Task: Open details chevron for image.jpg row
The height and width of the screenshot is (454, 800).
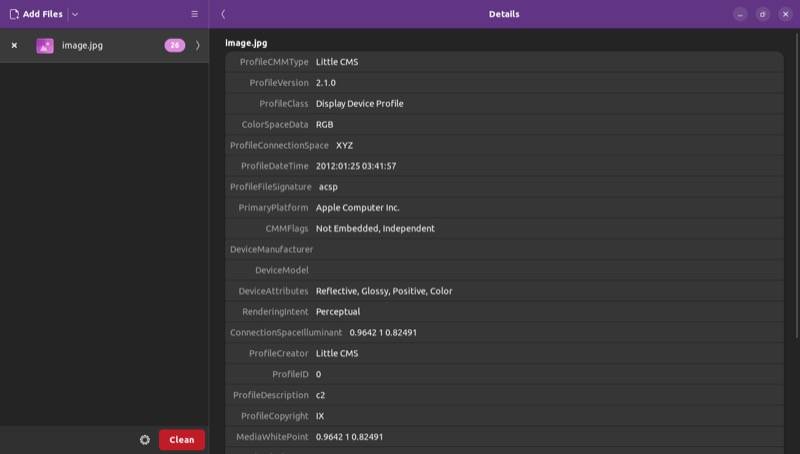Action: pos(198,45)
